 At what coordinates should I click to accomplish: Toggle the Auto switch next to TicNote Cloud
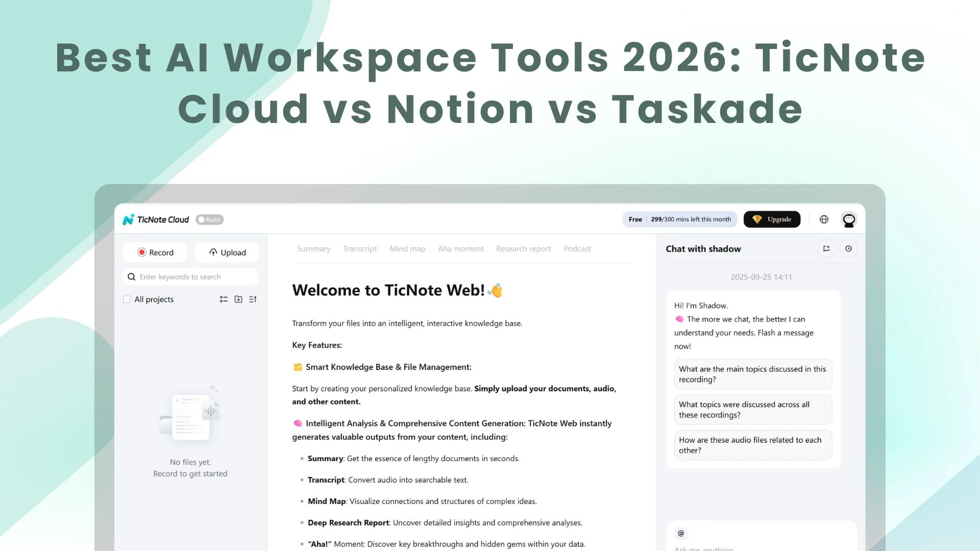209,219
